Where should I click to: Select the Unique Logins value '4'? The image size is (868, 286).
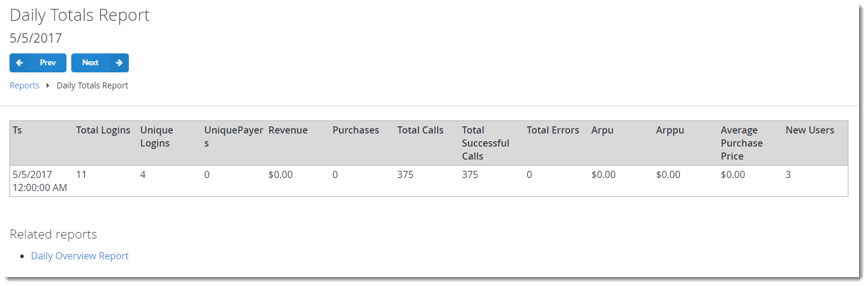click(143, 174)
